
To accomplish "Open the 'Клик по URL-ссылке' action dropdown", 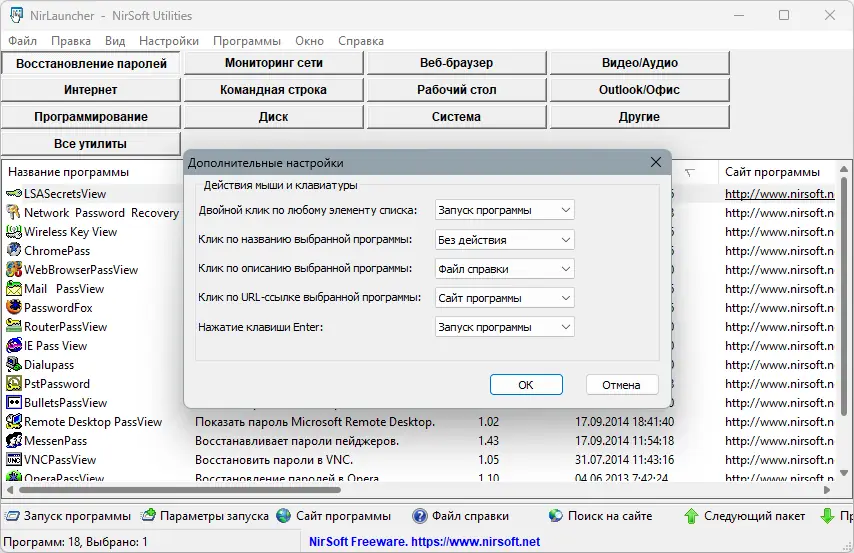I will [x=504, y=298].
